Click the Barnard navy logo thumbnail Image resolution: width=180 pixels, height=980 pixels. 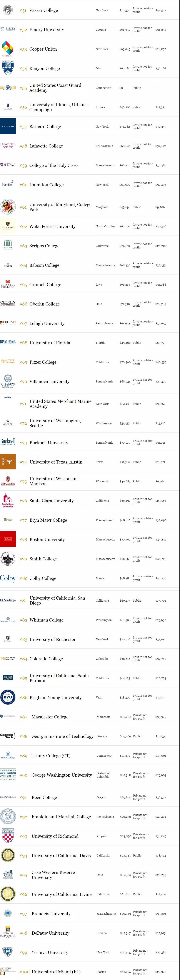8,126
